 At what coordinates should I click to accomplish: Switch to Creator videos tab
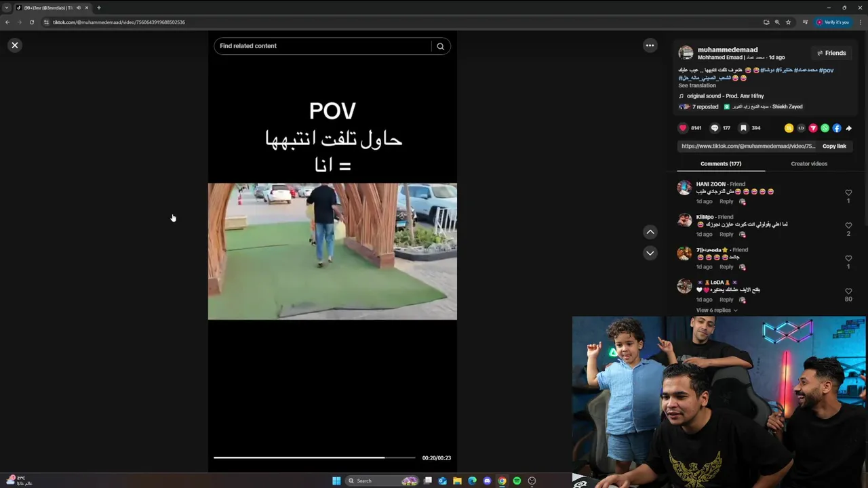point(809,163)
